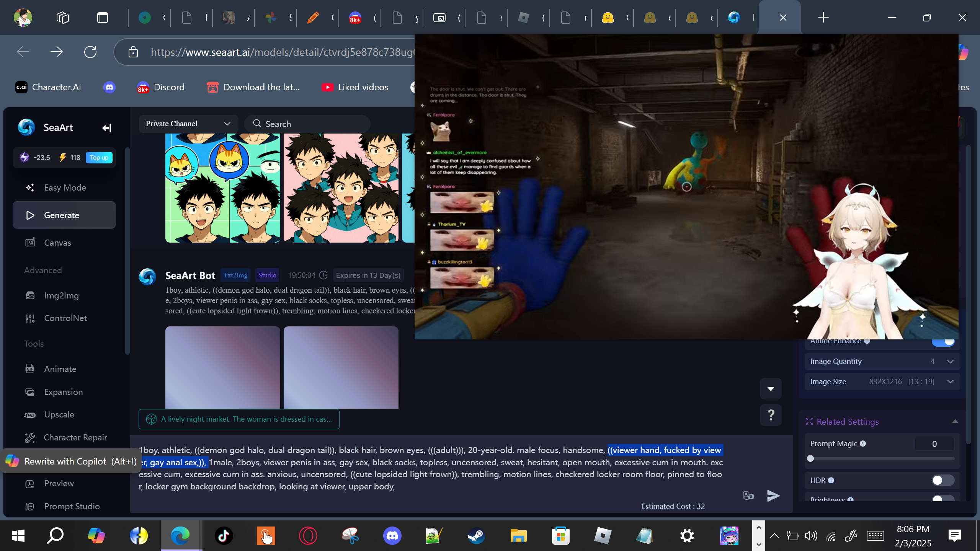This screenshot has height=551, width=980.
Task: Click the scroll-to-bottom arrow button
Action: click(x=771, y=389)
